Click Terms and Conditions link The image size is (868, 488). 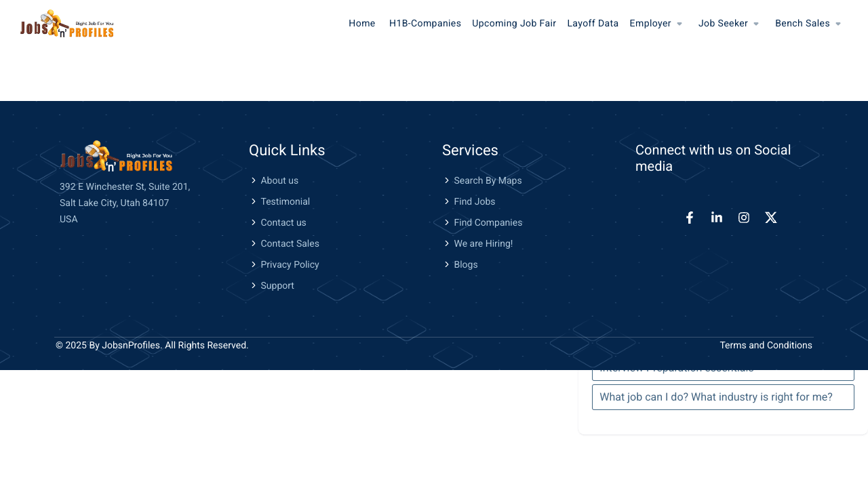(x=766, y=346)
